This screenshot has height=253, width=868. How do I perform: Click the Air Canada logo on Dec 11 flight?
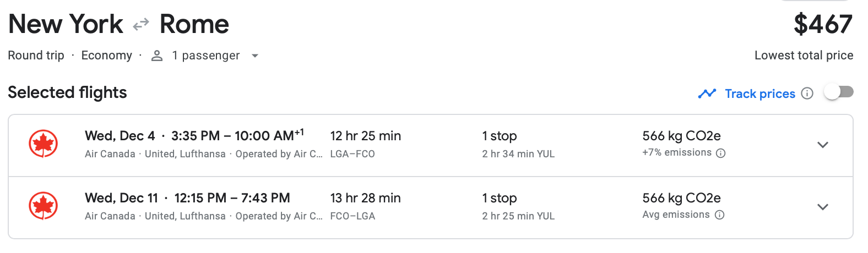click(x=43, y=206)
